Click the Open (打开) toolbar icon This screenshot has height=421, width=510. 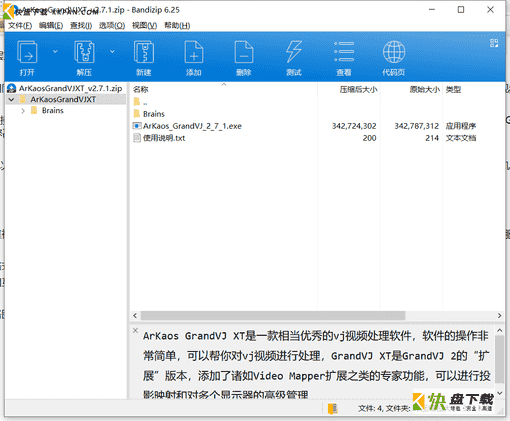coord(27,52)
